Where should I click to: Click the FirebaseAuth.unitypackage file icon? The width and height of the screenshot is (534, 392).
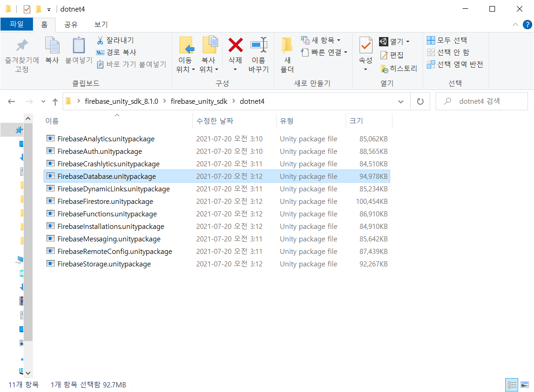click(x=51, y=151)
